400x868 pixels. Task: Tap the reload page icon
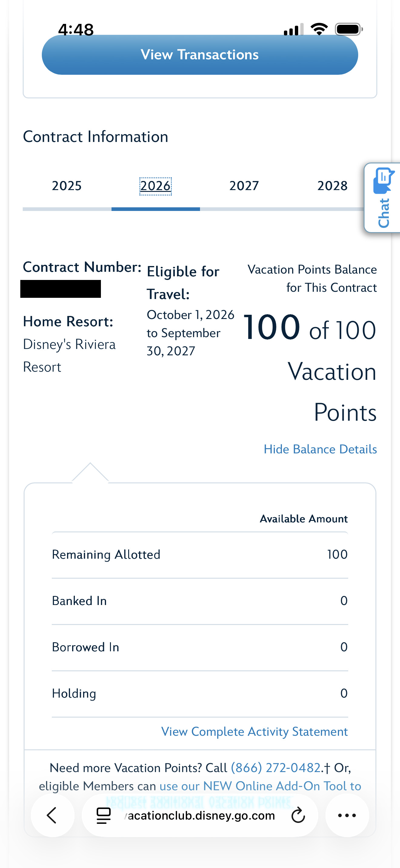click(x=298, y=815)
